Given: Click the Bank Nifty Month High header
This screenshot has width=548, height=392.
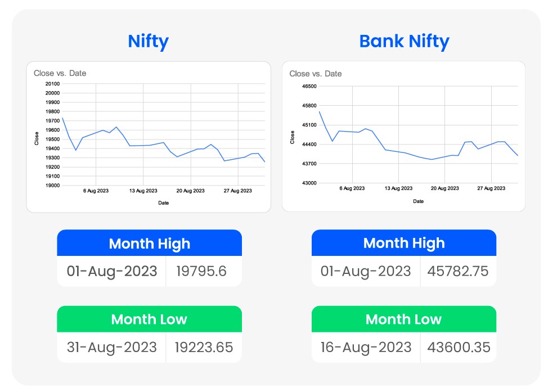Looking at the screenshot, I should click(404, 243).
